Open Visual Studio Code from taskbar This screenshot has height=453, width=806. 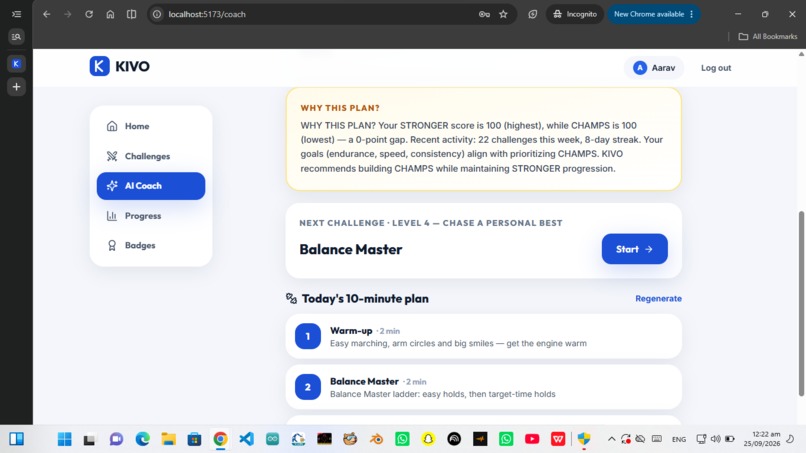point(247,439)
